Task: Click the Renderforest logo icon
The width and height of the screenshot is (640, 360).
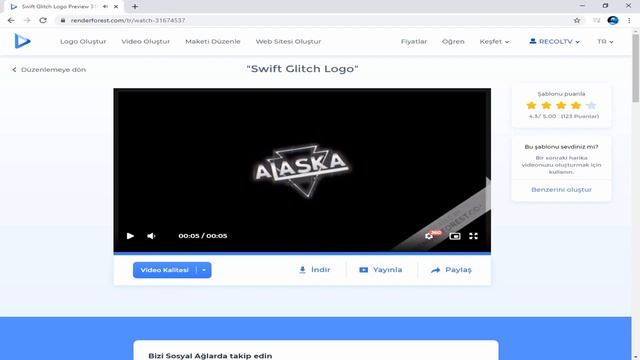Action: [x=22, y=41]
